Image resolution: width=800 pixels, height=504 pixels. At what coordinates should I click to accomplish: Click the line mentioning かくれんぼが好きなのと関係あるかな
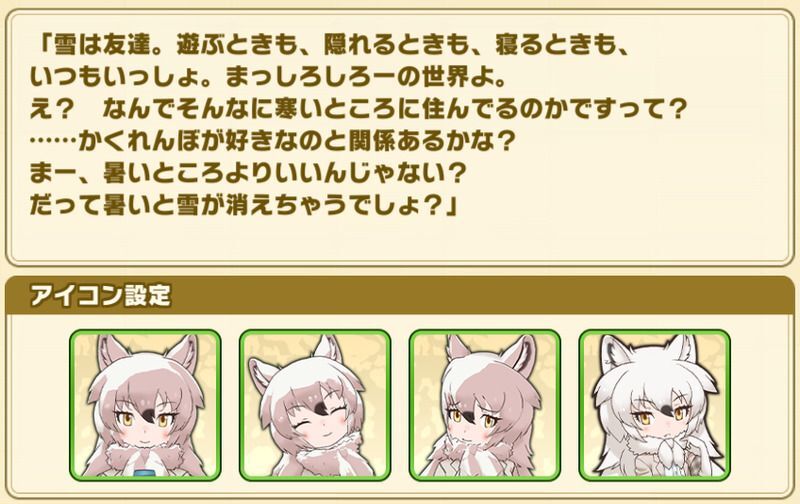tap(270, 141)
